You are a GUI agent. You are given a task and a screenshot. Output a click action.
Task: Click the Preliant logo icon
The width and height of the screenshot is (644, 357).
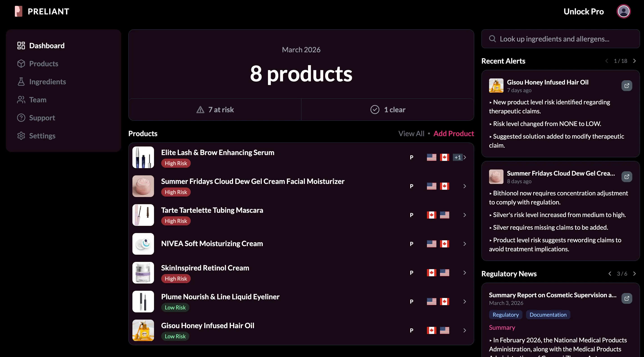[x=18, y=11]
